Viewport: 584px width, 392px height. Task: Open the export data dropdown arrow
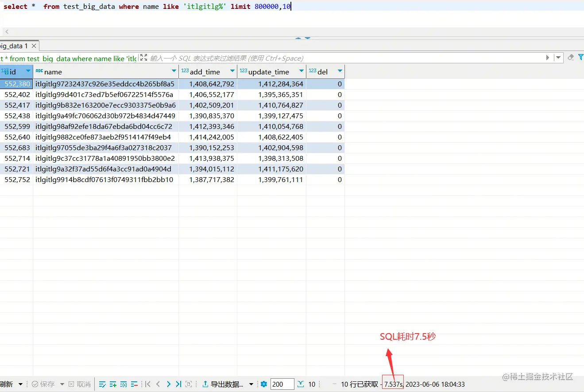[251, 384]
